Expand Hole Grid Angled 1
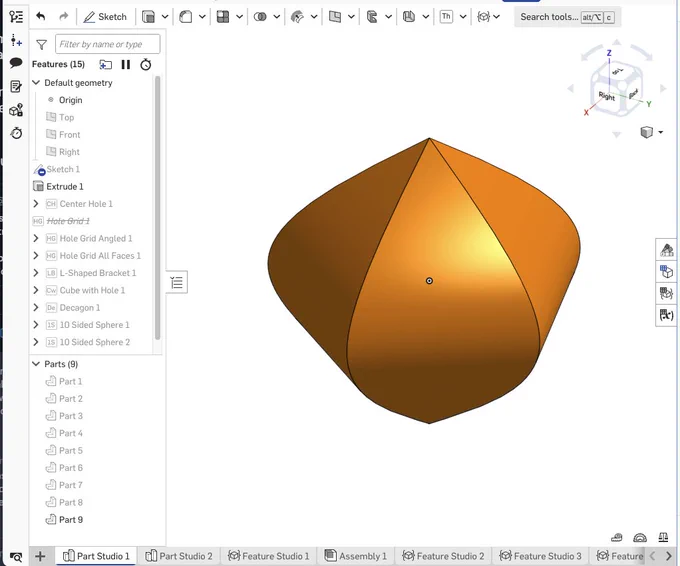 click(x=36, y=239)
